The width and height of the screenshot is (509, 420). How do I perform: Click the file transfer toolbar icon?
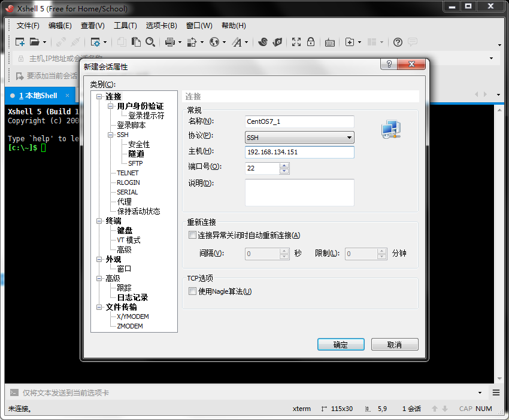pos(192,42)
